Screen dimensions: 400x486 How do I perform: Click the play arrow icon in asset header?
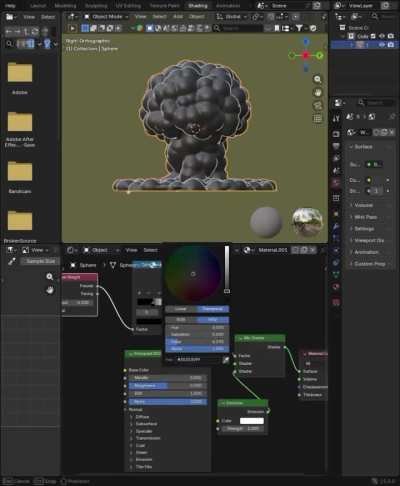72,28
